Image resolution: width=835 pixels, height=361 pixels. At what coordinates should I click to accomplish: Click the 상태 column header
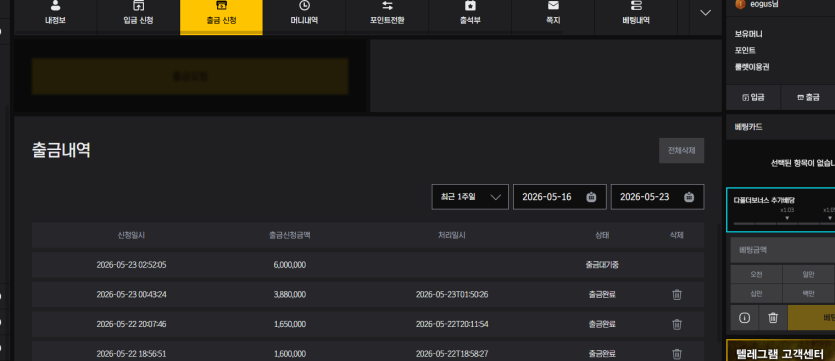(602, 235)
